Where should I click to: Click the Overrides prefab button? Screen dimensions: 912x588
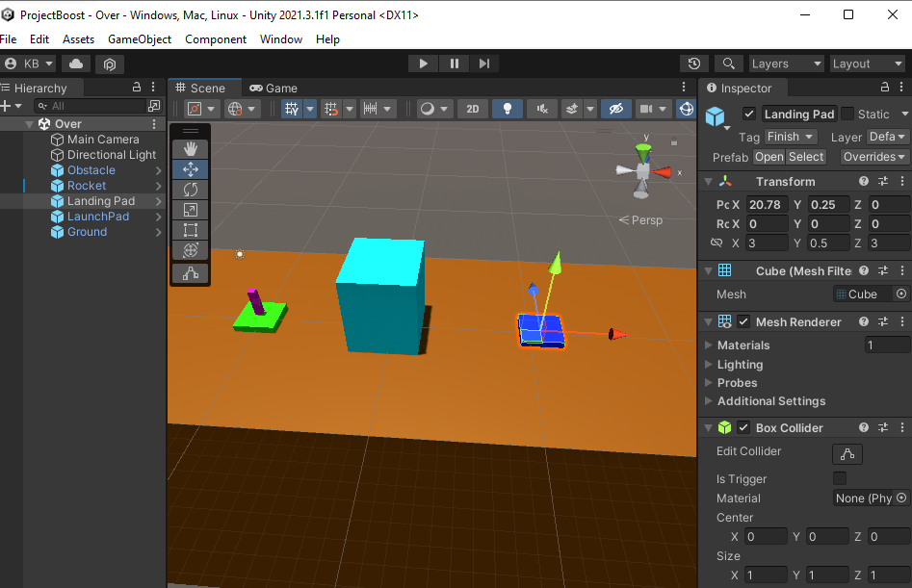(x=873, y=156)
